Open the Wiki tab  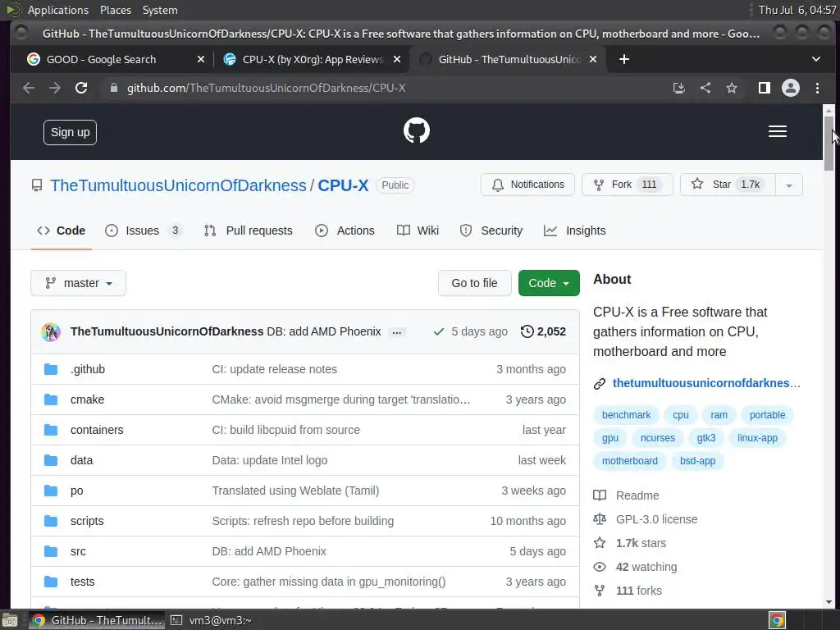(x=418, y=231)
